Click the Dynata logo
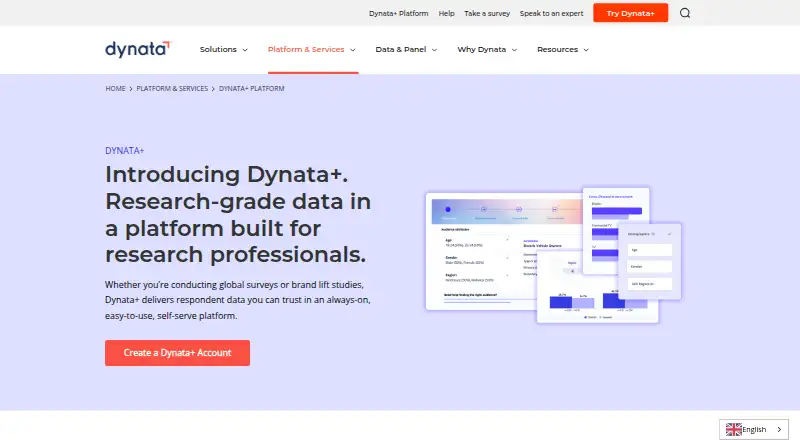 coord(138,49)
